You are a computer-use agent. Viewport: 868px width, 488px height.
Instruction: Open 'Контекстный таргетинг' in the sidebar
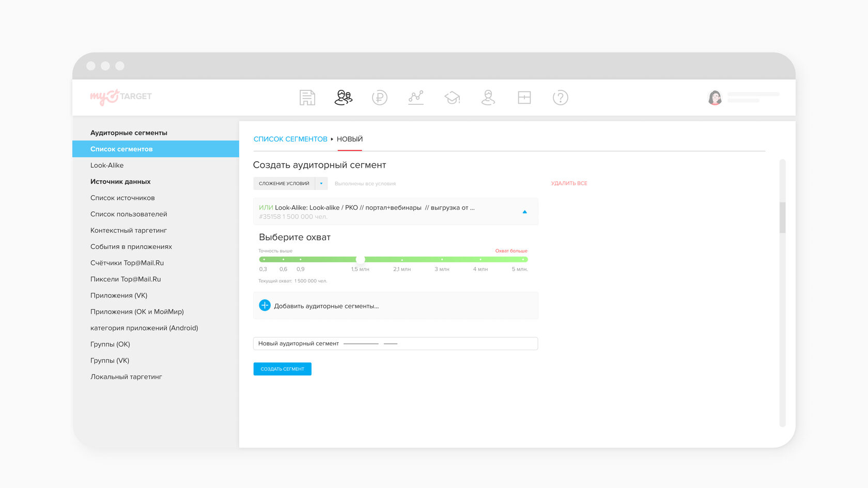click(x=129, y=230)
